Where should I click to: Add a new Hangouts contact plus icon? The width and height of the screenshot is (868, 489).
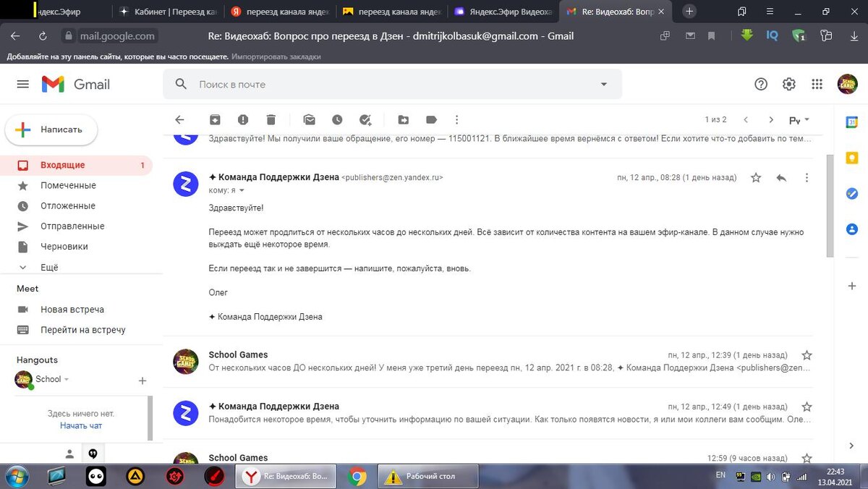point(142,380)
